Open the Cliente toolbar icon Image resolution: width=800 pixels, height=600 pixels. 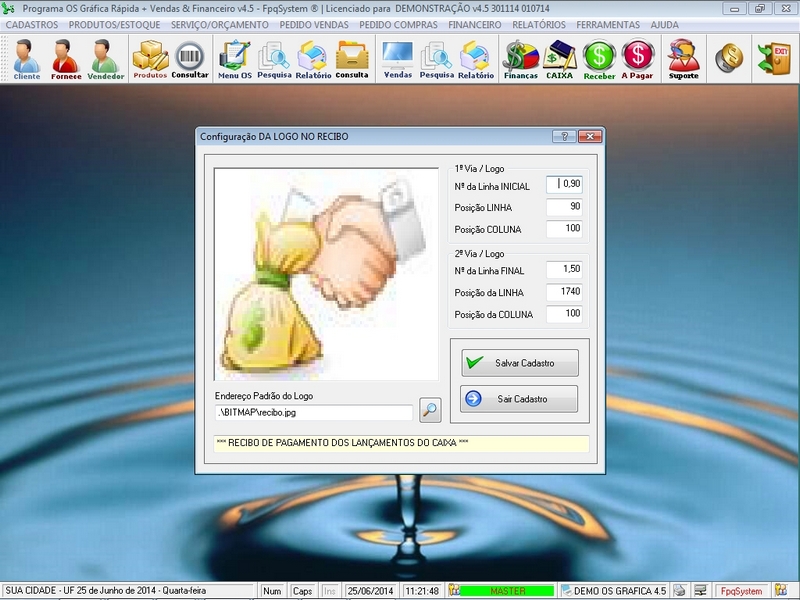[27, 59]
